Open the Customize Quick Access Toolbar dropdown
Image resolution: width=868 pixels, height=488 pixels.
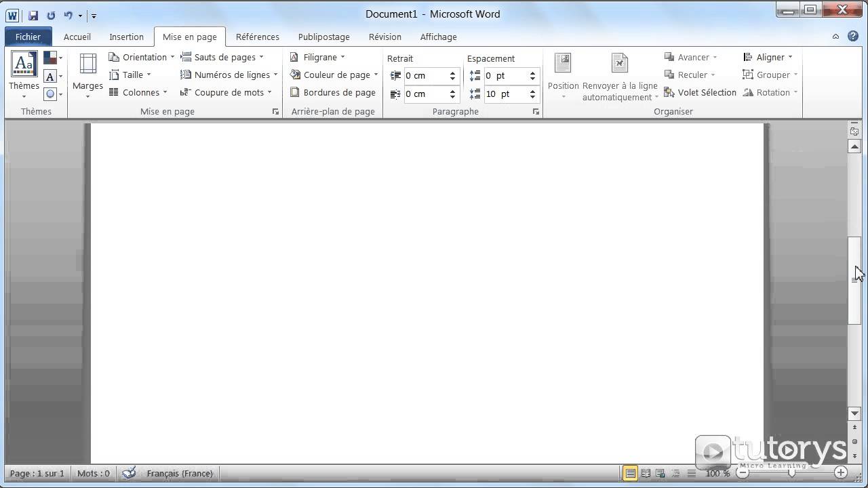click(x=94, y=16)
